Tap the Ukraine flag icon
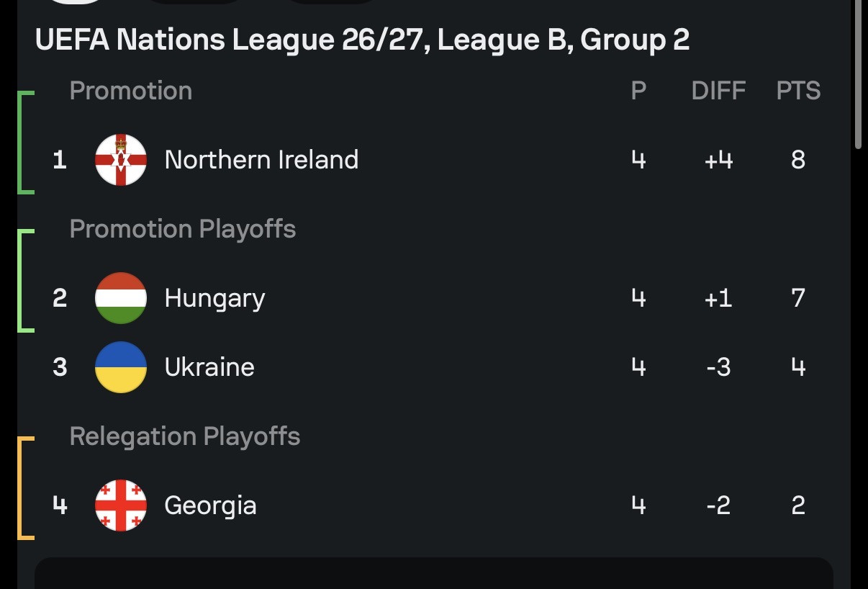868x589 pixels. point(121,367)
